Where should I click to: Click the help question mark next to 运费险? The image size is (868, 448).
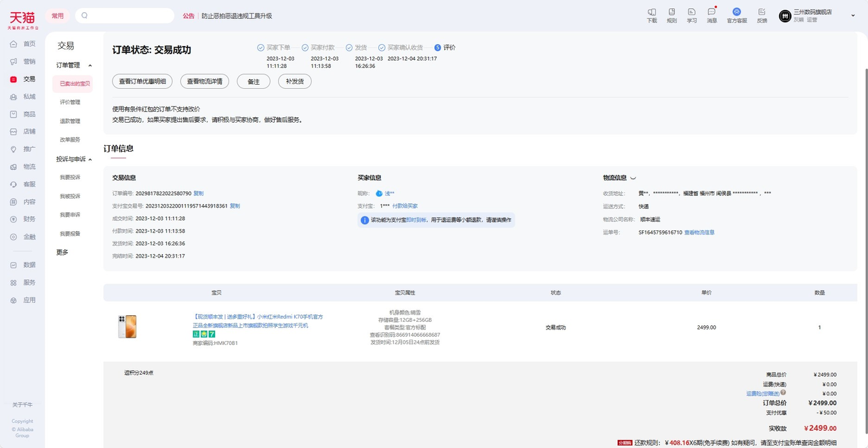[x=783, y=392]
